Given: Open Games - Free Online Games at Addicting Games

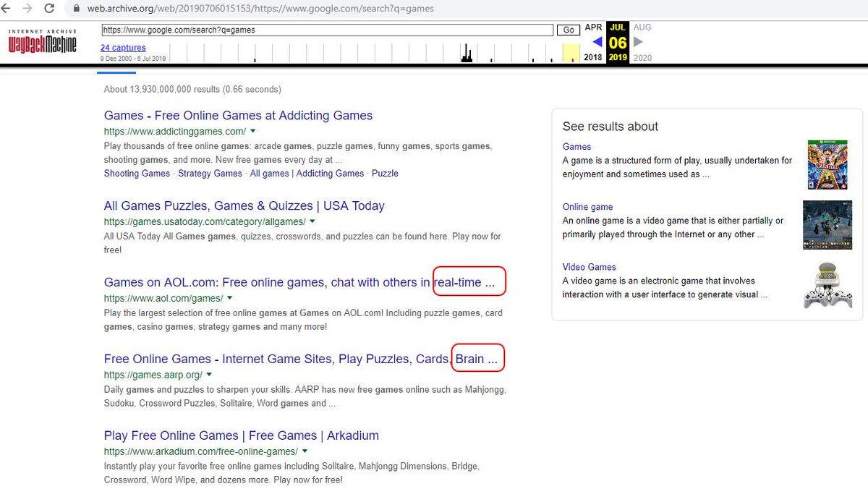Looking at the screenshot, I should click(238, 116).
